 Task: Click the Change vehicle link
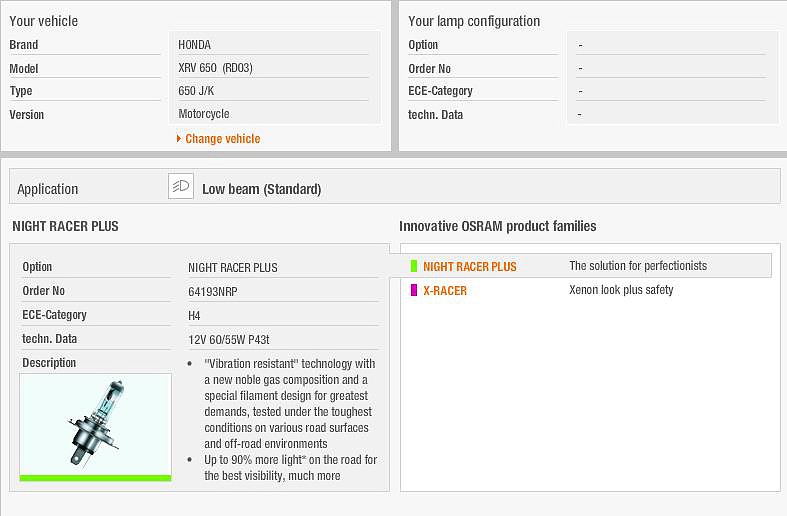[x=223, y=139]
